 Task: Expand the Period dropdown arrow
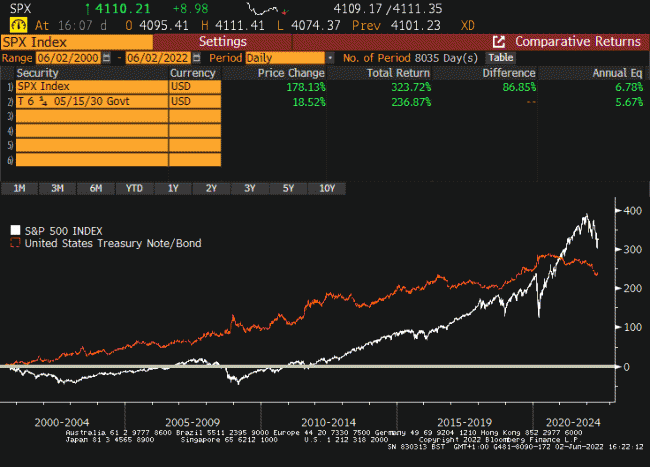point(330,58)
